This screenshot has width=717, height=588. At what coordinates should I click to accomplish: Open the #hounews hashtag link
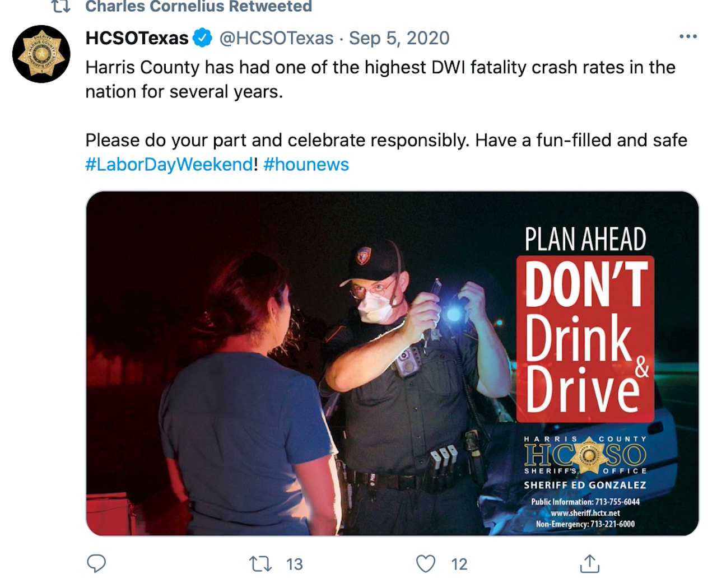coord(306,165)
